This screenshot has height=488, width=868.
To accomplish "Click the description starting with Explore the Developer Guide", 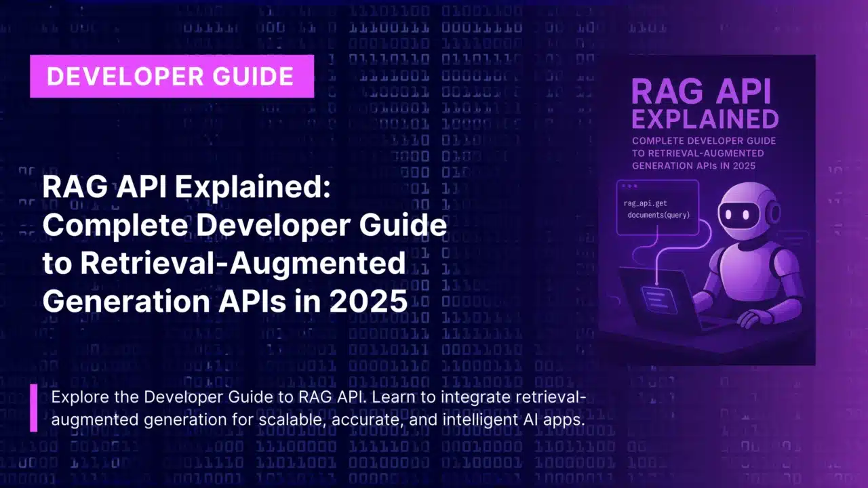I will pyautogui.click(x=318, y=408).
